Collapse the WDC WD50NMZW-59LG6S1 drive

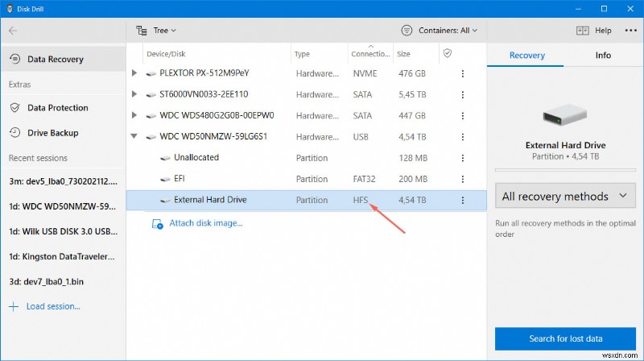pos(134,136)
